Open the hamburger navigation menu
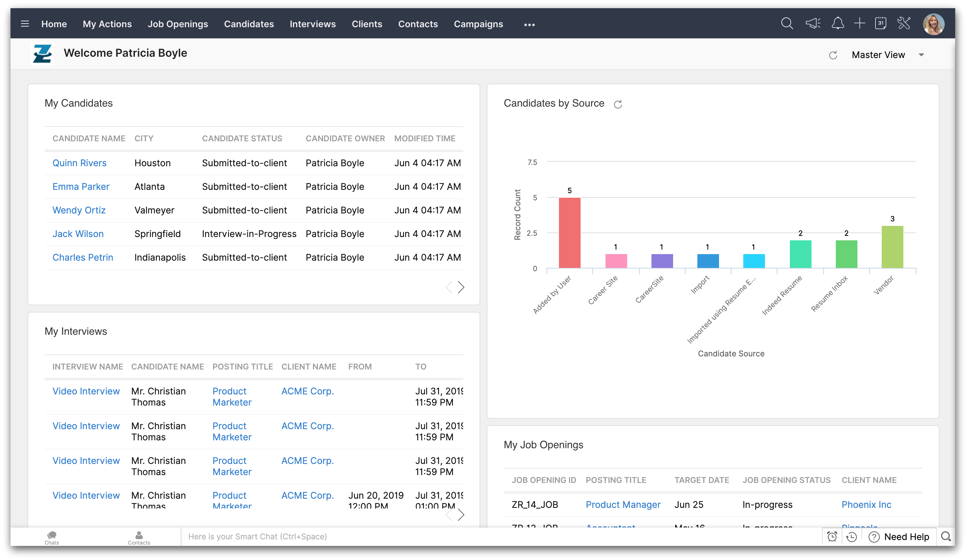 [25, 24]
